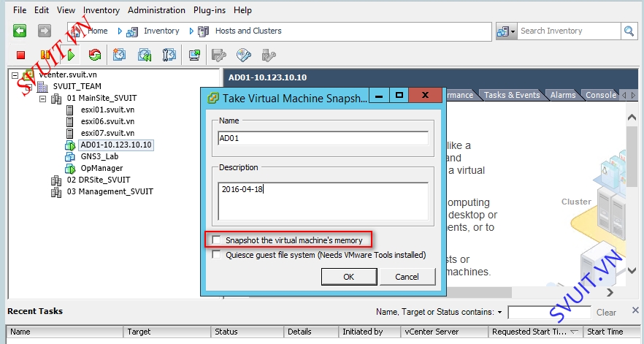Enable Quiesce guest file system checkbox
The image size is (644, 344).
coord(216,254)
